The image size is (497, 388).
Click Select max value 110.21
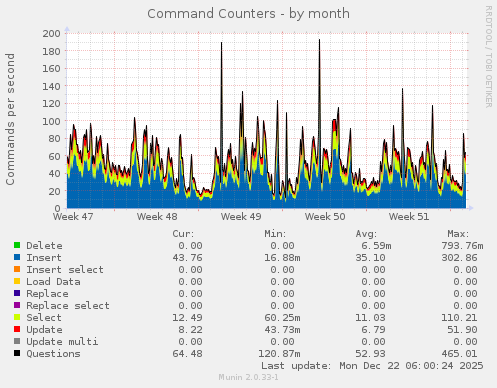coord(459,318)
